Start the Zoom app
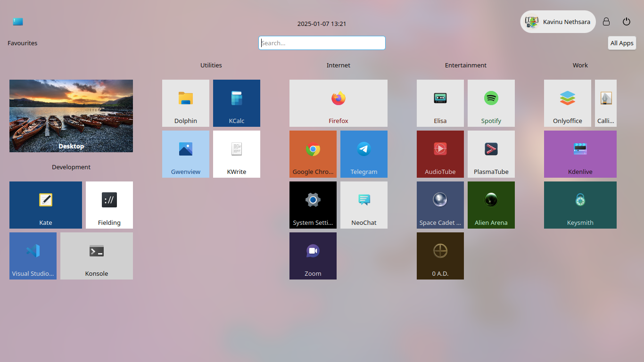The height and width of the screenshot is (362, 644). 313,256
